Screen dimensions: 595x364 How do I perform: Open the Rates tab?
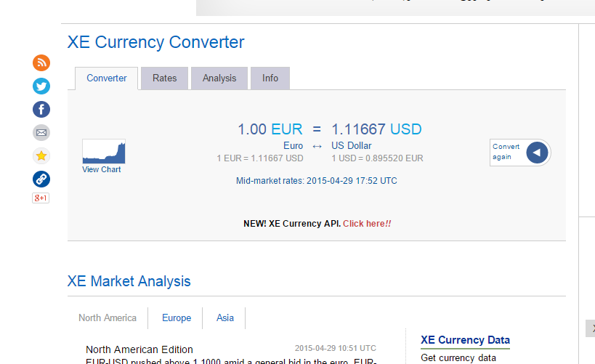click(x=165, y=78)
